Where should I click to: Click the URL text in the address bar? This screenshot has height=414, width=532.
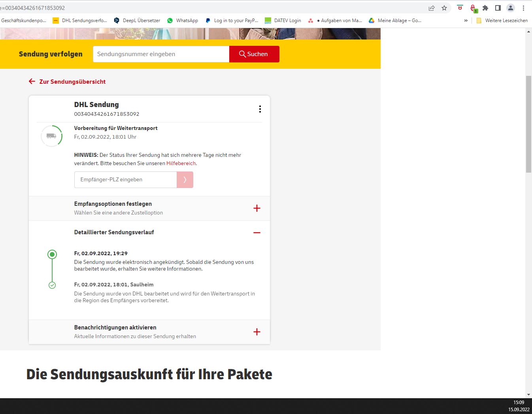pyautogui.click(x=33, y=8)
